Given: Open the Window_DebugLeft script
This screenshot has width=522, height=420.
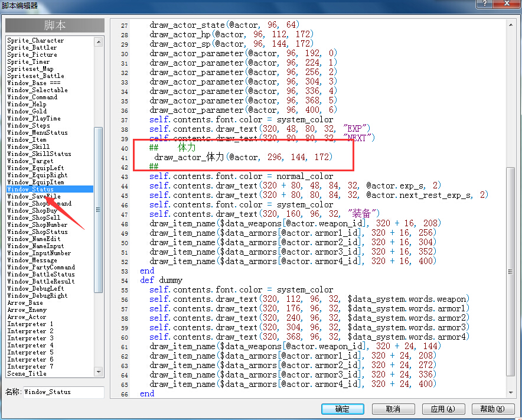Looking at the screenshot, I should (35, 288).
